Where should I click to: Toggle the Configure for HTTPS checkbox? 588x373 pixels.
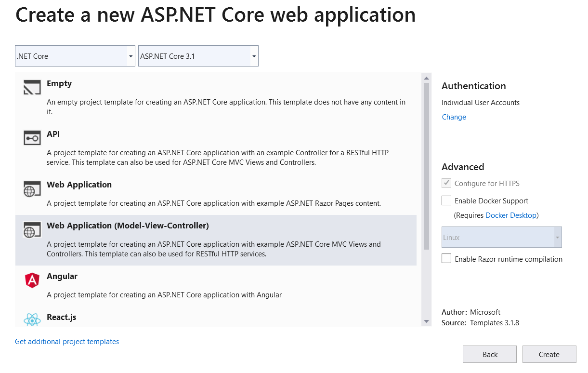tap(446, 183)
